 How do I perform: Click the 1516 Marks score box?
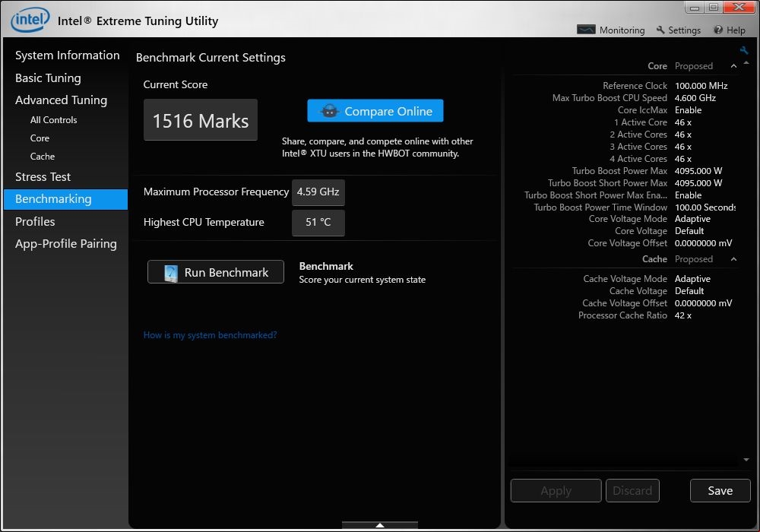point(200,120)
